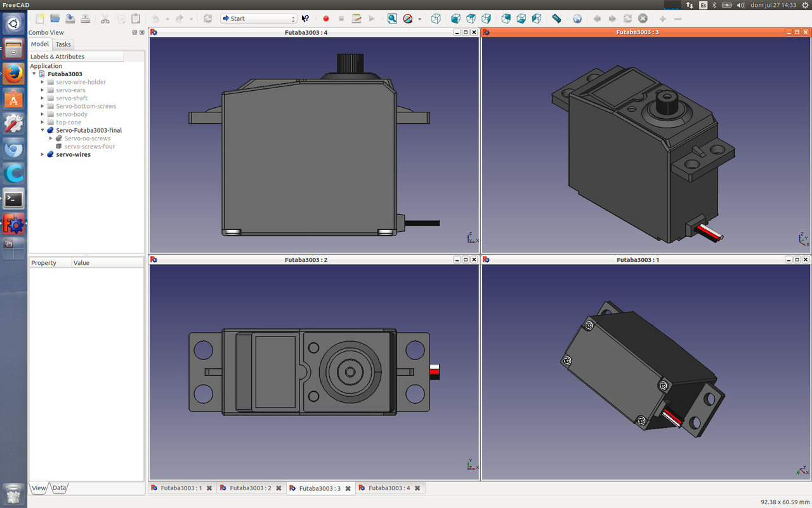
Task: Open the draw style dropdown arrow
Action: tap(419, 19)
